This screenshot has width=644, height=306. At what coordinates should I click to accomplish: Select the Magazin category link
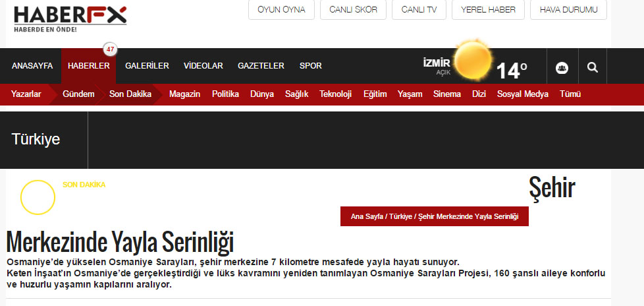click(x=184, y=94)
